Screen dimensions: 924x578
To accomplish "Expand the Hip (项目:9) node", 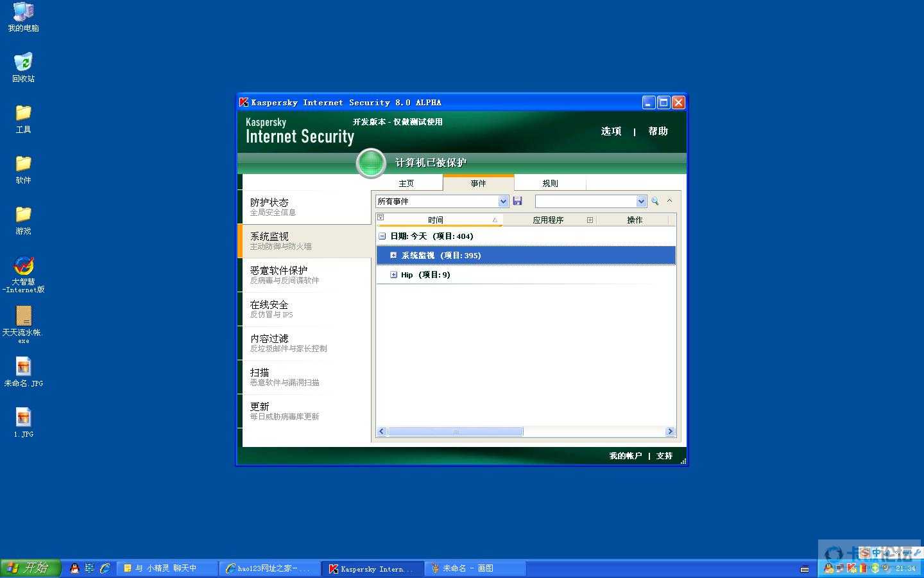I will [x=393, y=275].
